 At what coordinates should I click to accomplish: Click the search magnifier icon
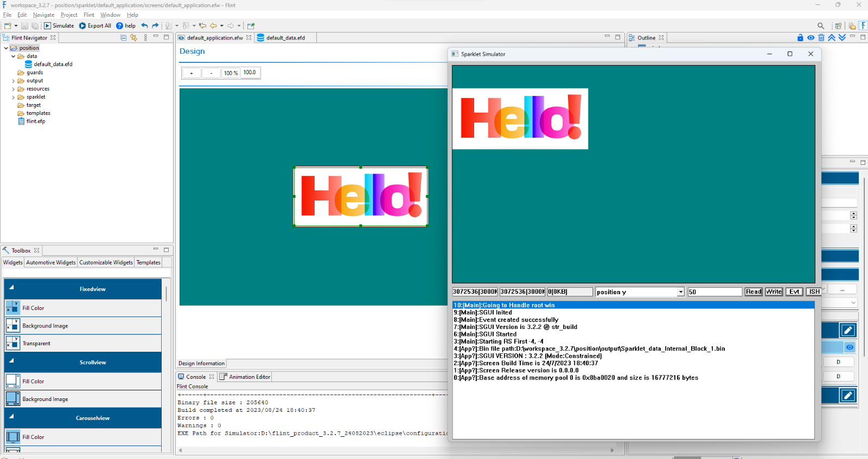(821, 25)
